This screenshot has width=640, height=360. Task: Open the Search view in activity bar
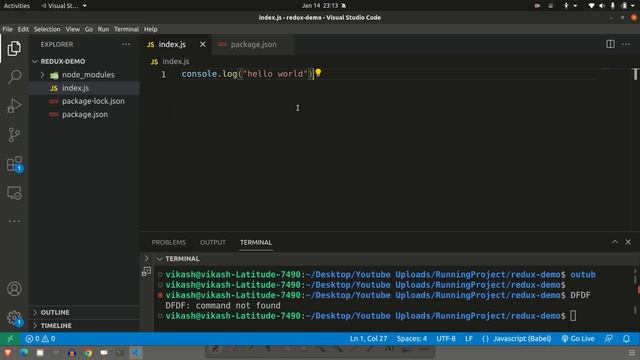point(14,77)
